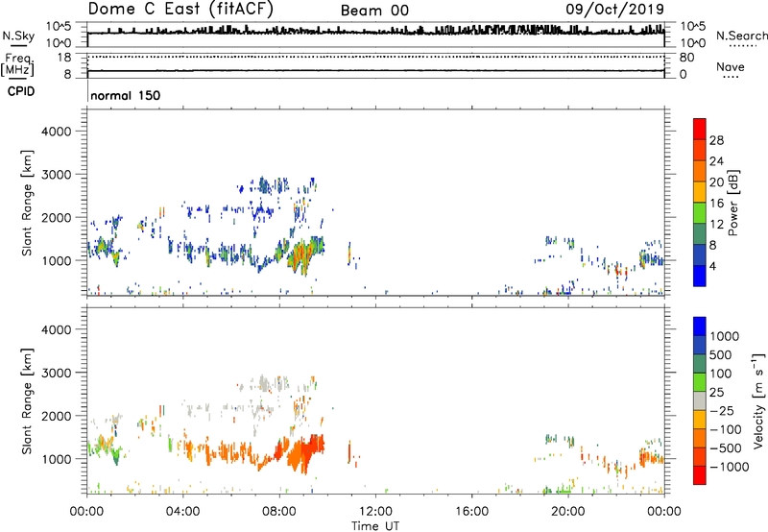The height and width of the screenshot is (532, 768).
Task: Click the blue bottom of the power colorbar
Action: pos(700,276)
